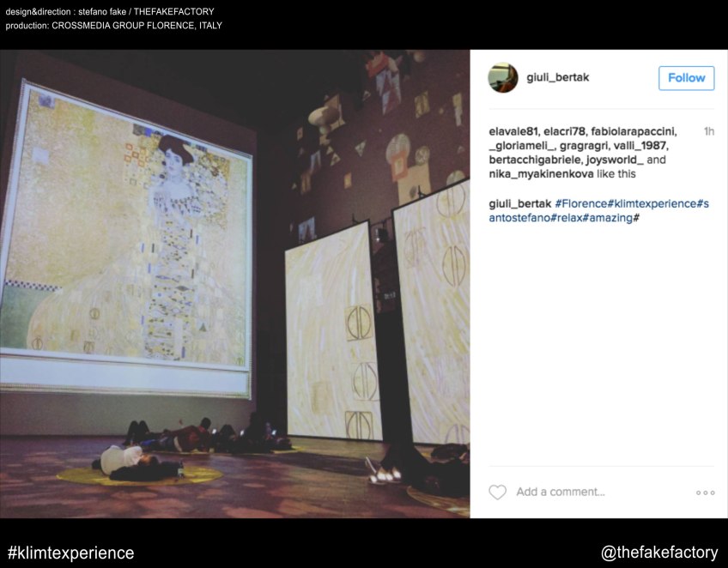Open the elacri78 liker profile
Viewport: 728px width, 568px height.
[x=563, y=131]
